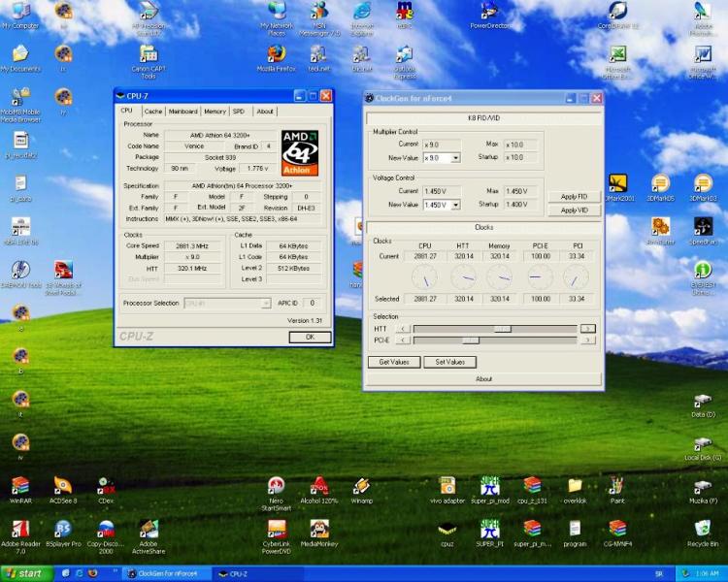Launch the MediaMonkey desktop shortcut

point(318,529)
